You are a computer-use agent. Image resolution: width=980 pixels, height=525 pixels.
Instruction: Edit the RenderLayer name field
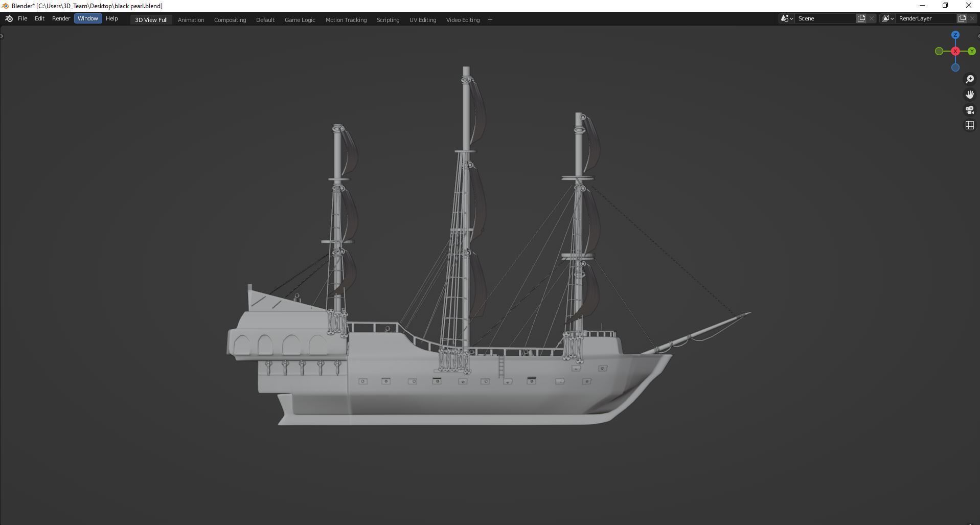pos(926,18)
